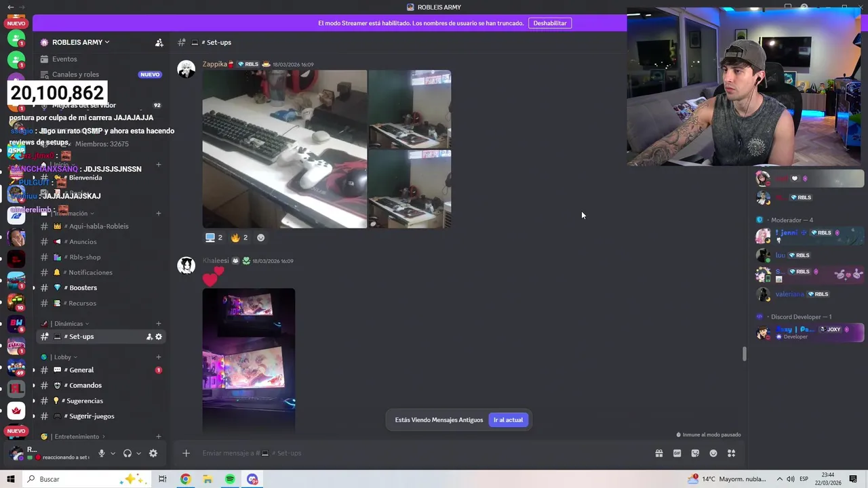
Task: Open Chrome from the Windows taskbar
Action: tap(185, 479)
